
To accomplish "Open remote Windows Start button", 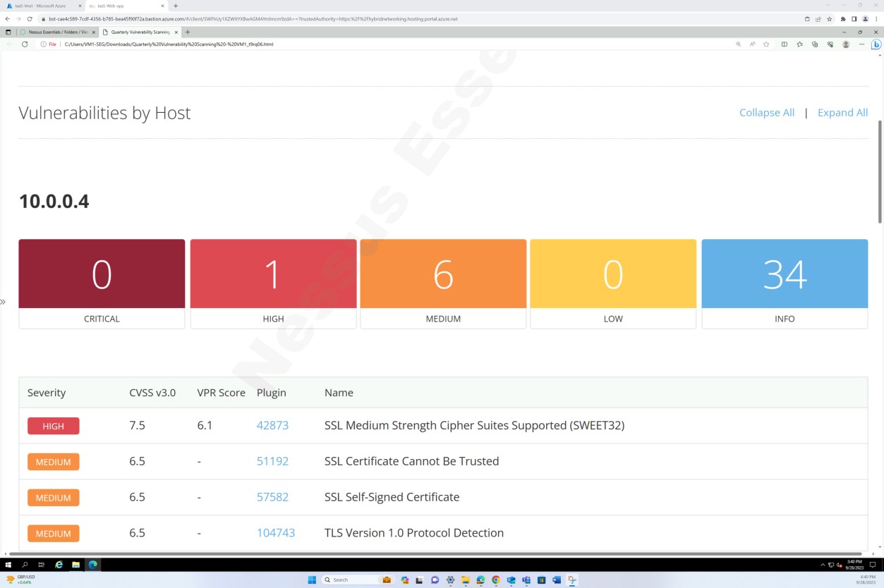I will click(x=8, y=565).
